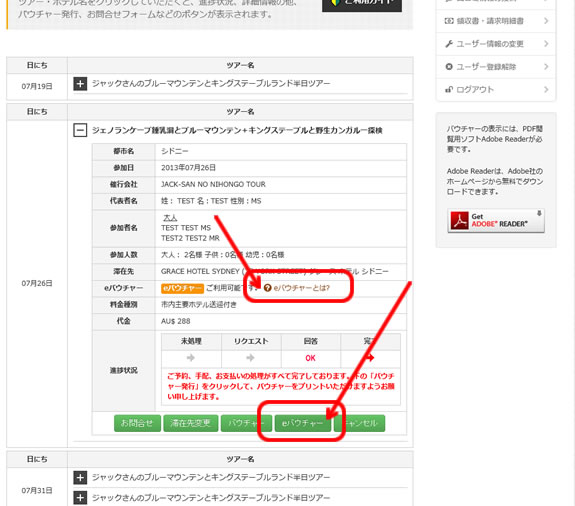Open the eバウチャーとは? help link
Viewport: 575px width, 506px height.
click(x=301, y=288)
